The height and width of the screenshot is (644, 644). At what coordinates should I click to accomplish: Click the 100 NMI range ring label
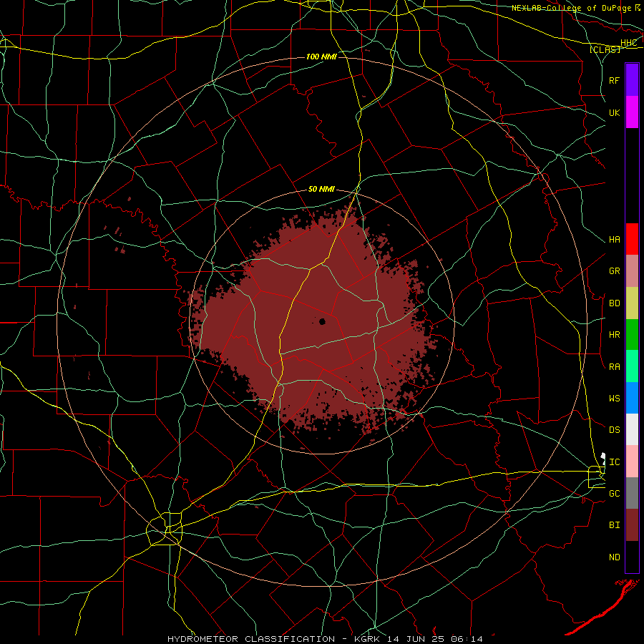click(x=321, y=57)
